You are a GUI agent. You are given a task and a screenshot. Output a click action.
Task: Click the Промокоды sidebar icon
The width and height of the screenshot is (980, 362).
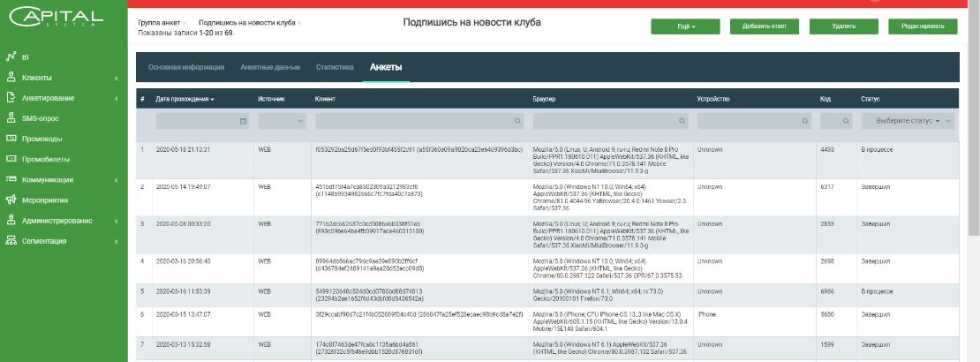(x=10, y=139)
